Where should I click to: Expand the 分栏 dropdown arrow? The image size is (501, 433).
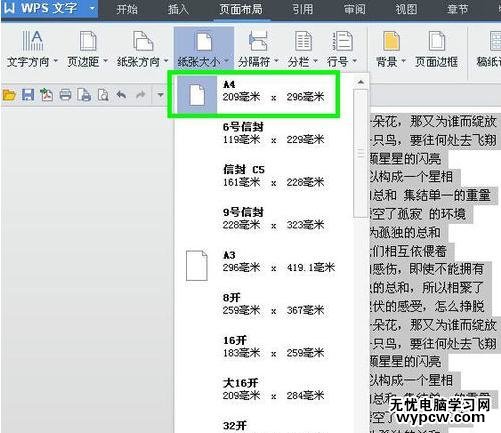tap(315, 61)
